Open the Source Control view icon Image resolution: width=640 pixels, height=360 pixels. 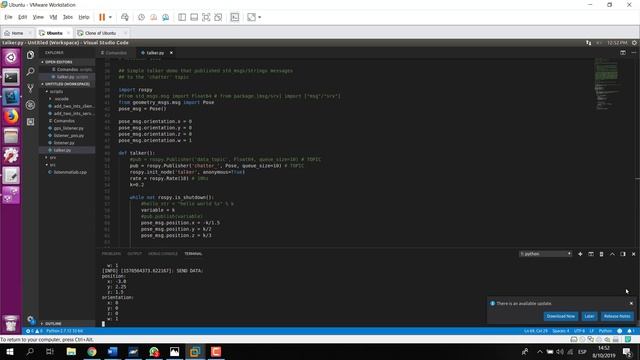click(x=30, y=88)
